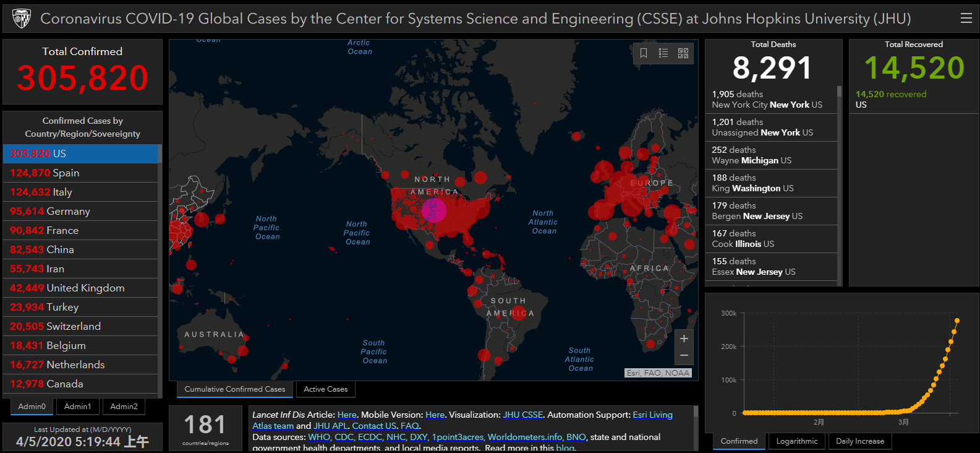Viewport: 980px width, 453px height.
Task: Click the Essex New Jersey deaths entry
Action: (771, 267)
